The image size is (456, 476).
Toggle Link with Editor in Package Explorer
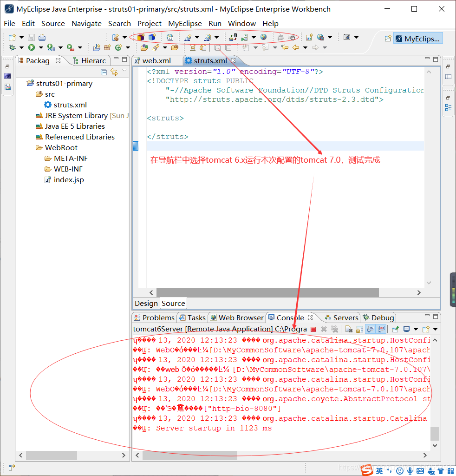pos(114,72)
